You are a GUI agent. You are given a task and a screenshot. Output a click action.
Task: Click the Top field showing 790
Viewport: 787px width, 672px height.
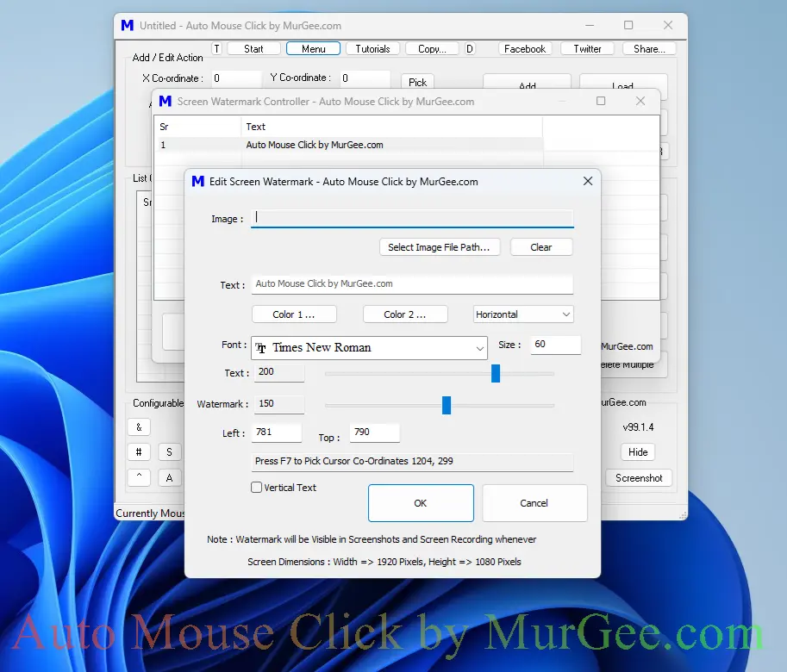tap(374, 432)
